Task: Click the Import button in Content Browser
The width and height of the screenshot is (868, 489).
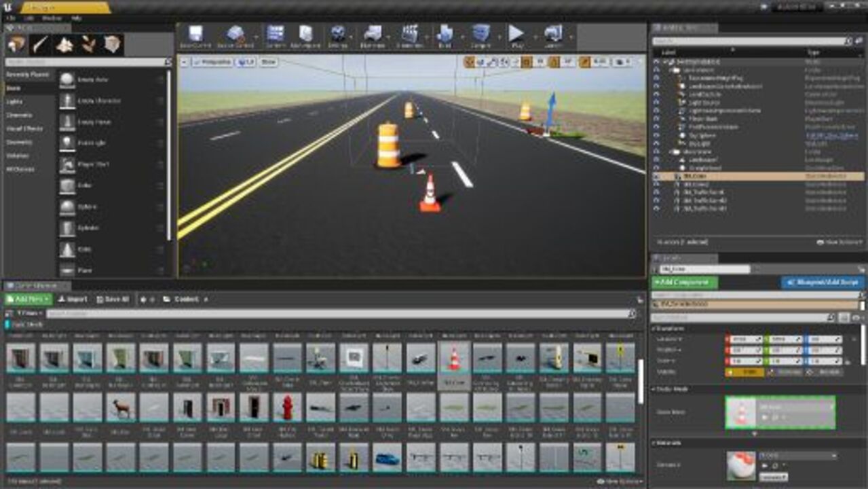Action: click(72, 299)
